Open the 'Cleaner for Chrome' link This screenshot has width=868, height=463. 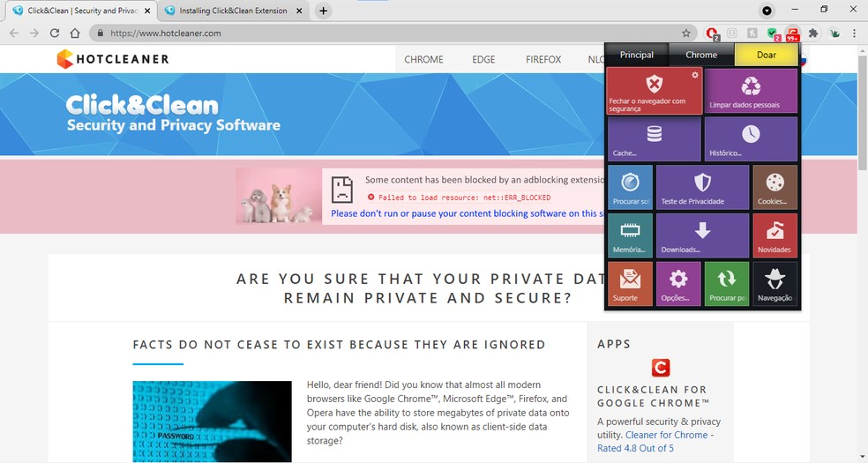pyautogui.click(x=667, y=435)
